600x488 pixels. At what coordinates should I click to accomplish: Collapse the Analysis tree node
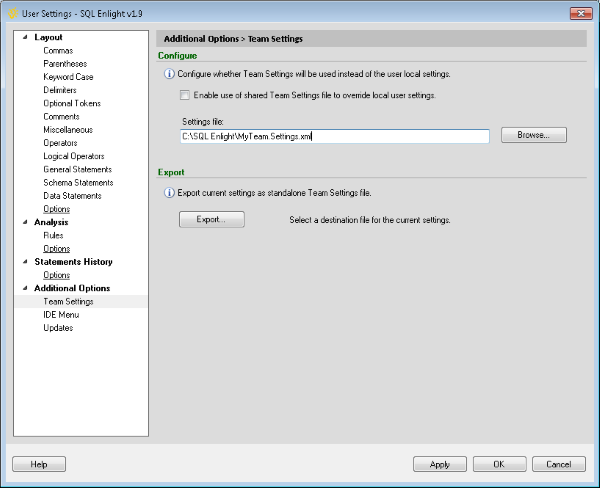pyautogui.click(x=25, y=222)
